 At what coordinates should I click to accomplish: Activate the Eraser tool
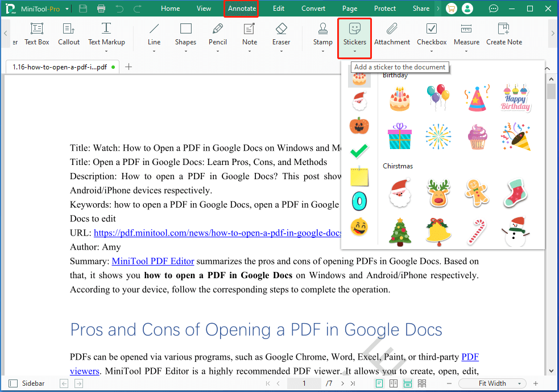pyautogui.click(x=281, y=37)
